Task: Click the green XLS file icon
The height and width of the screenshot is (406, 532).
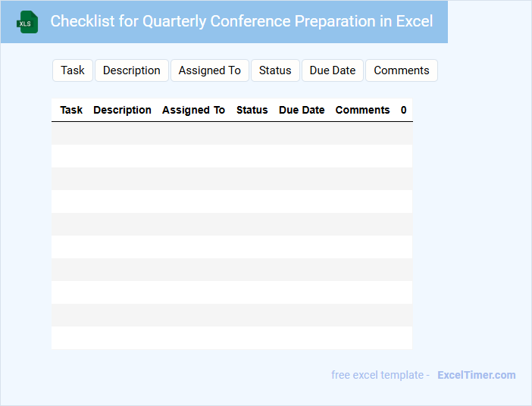Action: click(x=27, y=22)
